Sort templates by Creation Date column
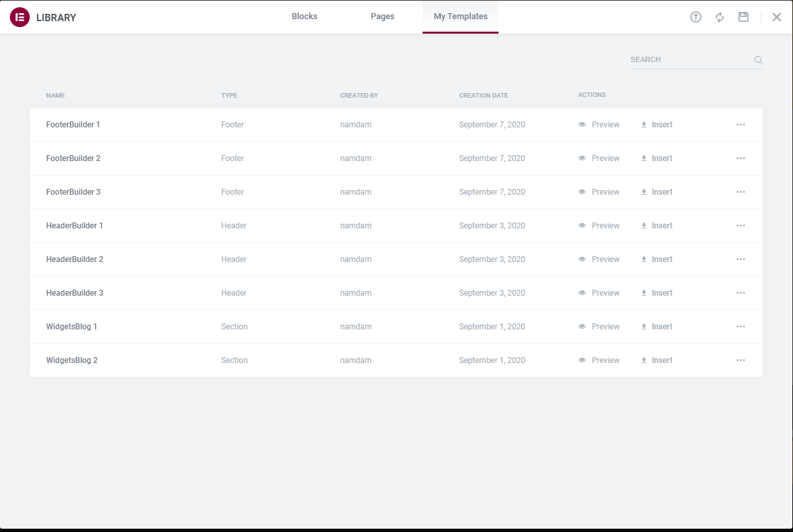 483,96
